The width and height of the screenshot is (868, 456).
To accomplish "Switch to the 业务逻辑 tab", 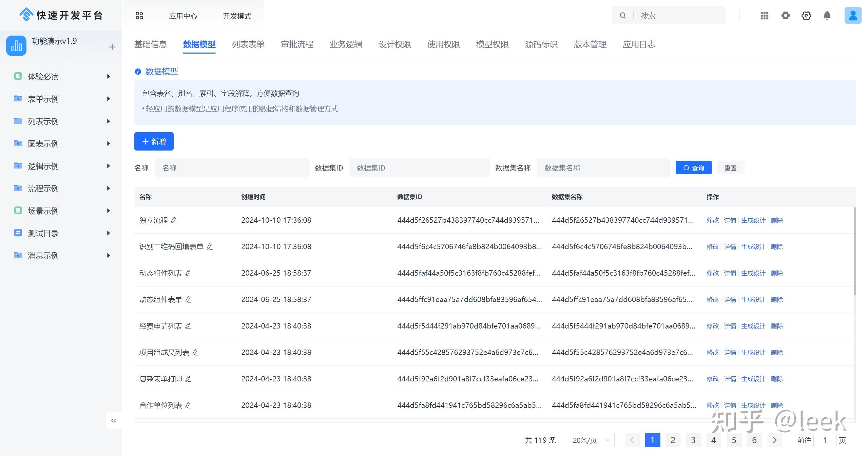I will tap(346, 44).
